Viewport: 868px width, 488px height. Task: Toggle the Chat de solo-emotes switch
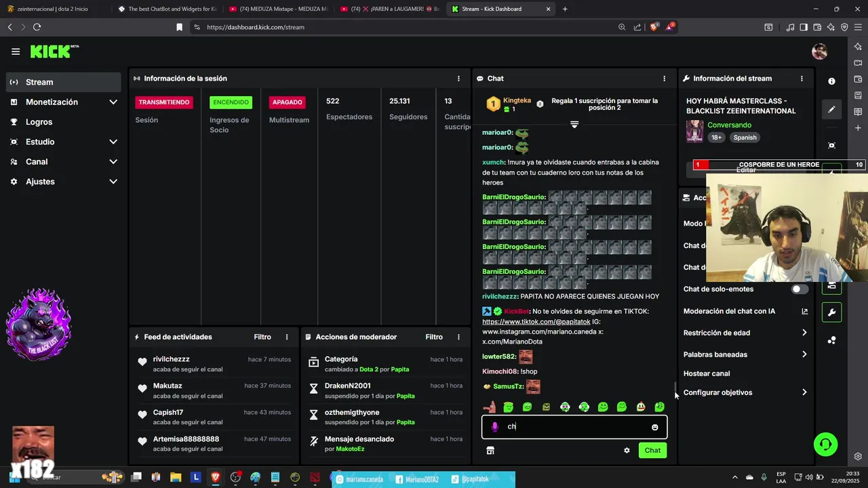pyautogui.click(x=800, y=289)
